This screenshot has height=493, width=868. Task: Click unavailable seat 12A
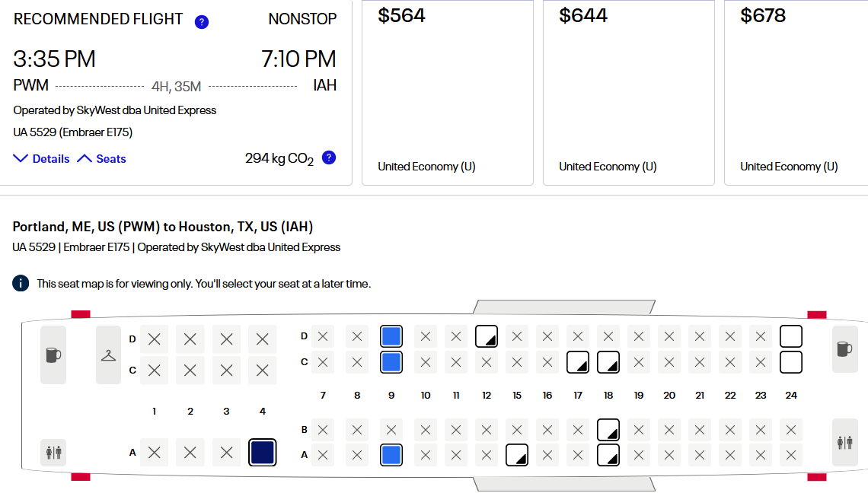click(x=487, y=455)
